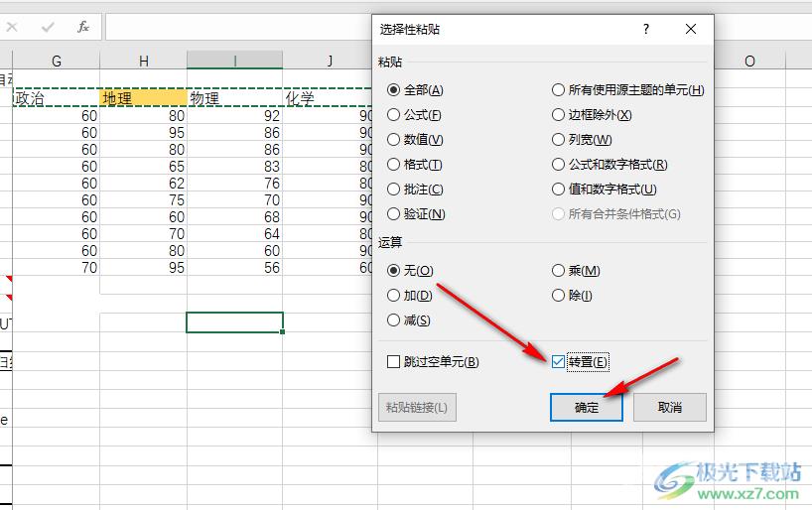This screenshot has width=812, height=510.
Task: Close the Paste Special dialog
Action: point(691,29)
